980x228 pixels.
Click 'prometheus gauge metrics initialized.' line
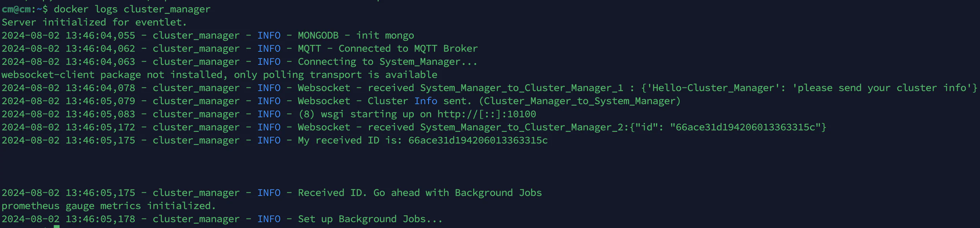(108, 206)
